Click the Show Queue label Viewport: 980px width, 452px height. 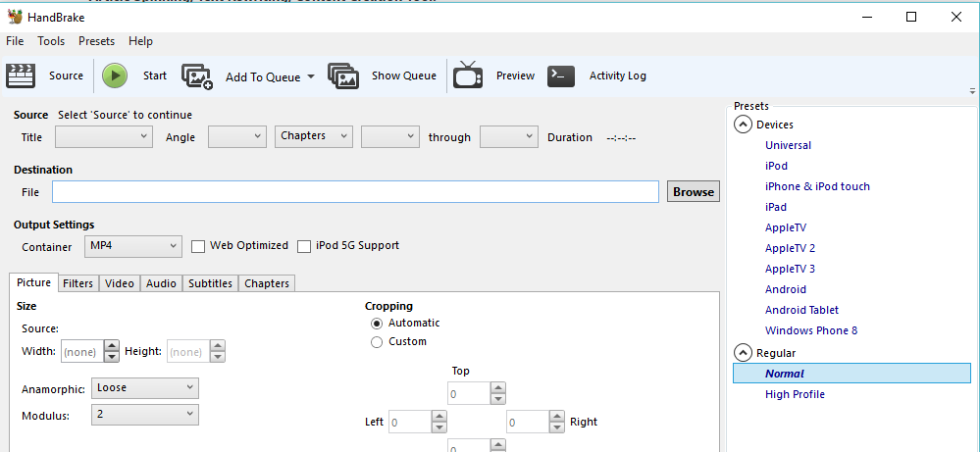point(404,75)
